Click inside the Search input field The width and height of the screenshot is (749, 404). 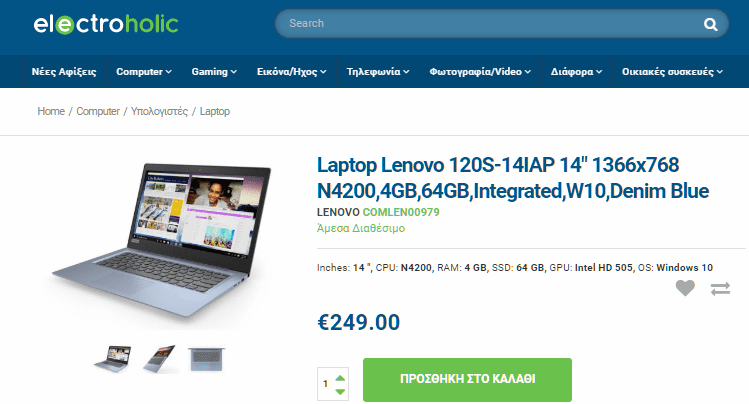[487, 23]
